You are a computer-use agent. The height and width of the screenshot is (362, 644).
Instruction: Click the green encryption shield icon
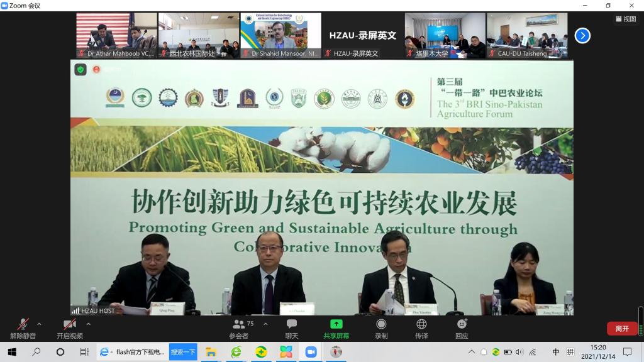(x=80, y=70)
